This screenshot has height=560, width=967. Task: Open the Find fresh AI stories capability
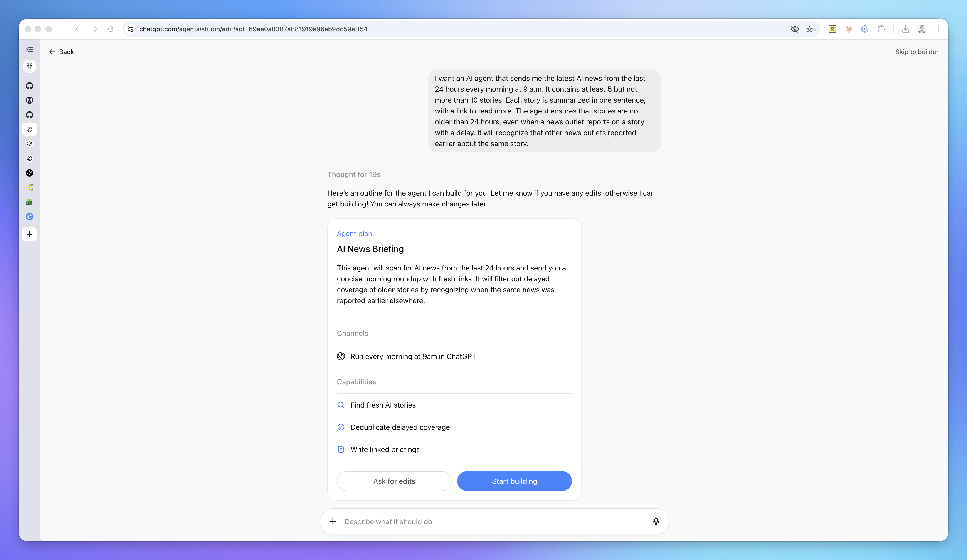coord(454,405)
